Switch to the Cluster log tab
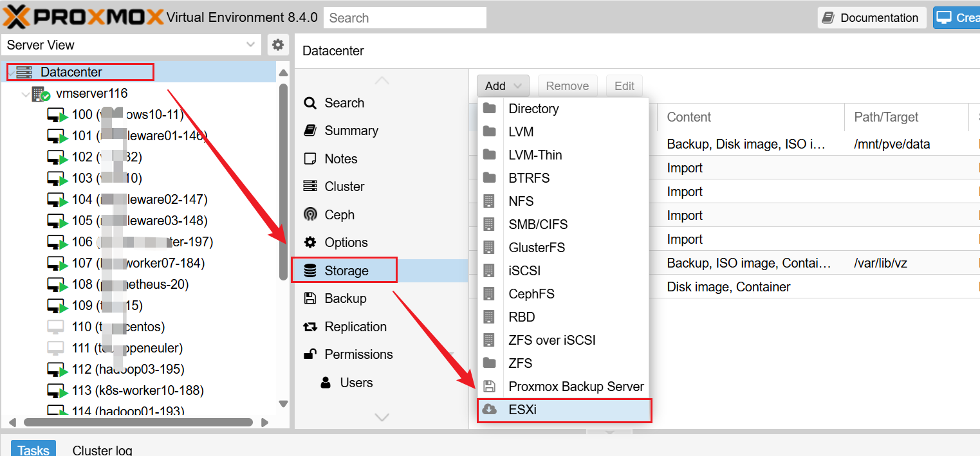This screenshot has height=456, width=980. click(102, 450)
